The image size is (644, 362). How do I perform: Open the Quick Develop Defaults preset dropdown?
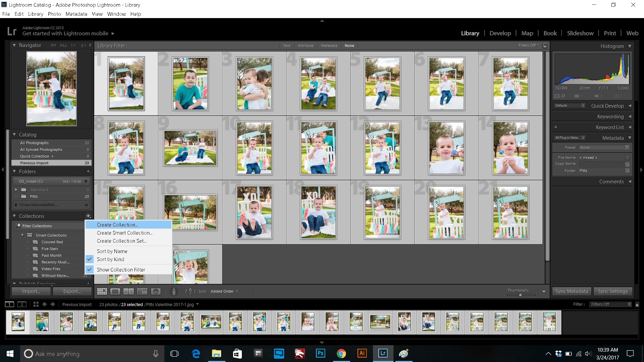pos(569,105)
